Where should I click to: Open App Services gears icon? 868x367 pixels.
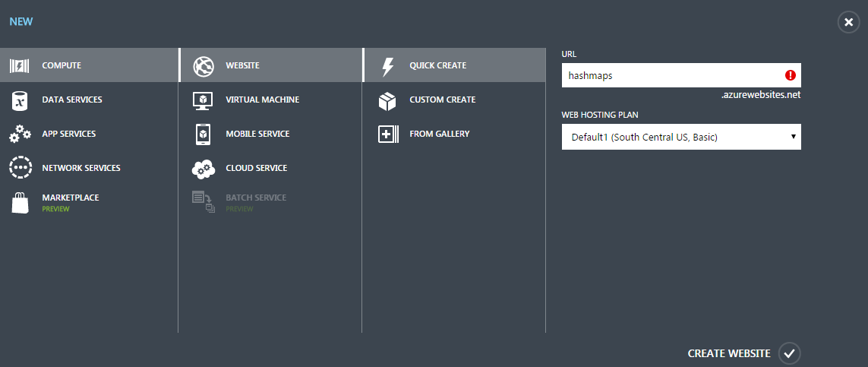coord(20,134)
